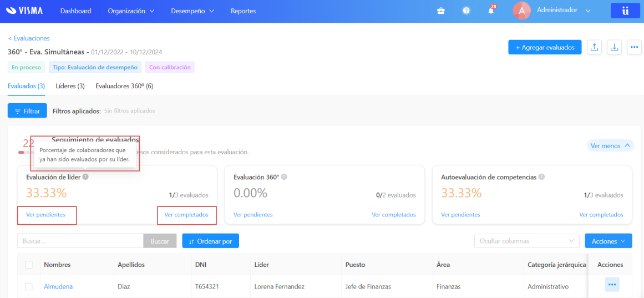Open the briefcase icon in top bar
This screenshot has height=298, width=644.
(440, 11)
